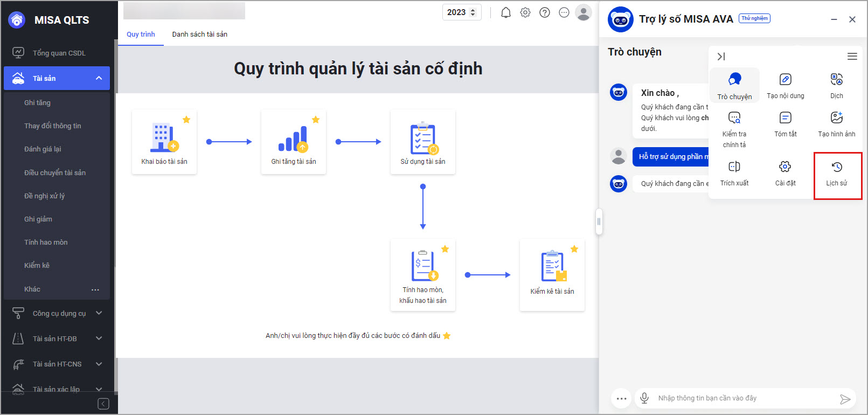
Task: Open the notifications bell
Action: coord(505,12)
